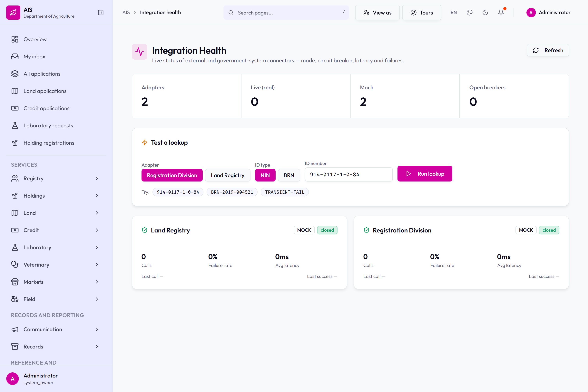The image size is (588, 392).
Task: Choose NIN as ID type
Action: pos(265,175)
